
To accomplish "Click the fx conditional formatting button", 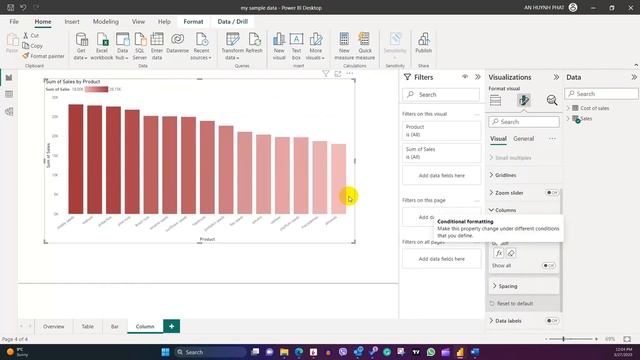I will coord(498,253).
